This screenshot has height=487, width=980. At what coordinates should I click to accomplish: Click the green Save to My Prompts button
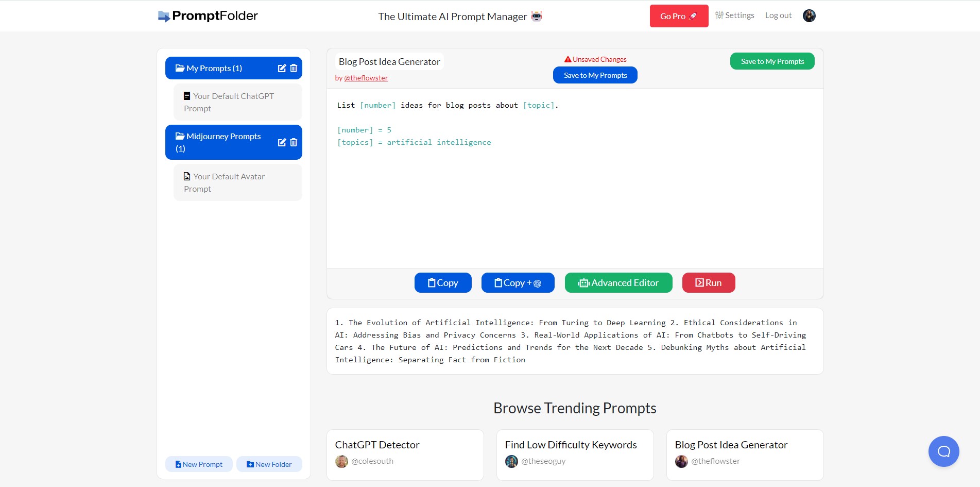[772, 61]
